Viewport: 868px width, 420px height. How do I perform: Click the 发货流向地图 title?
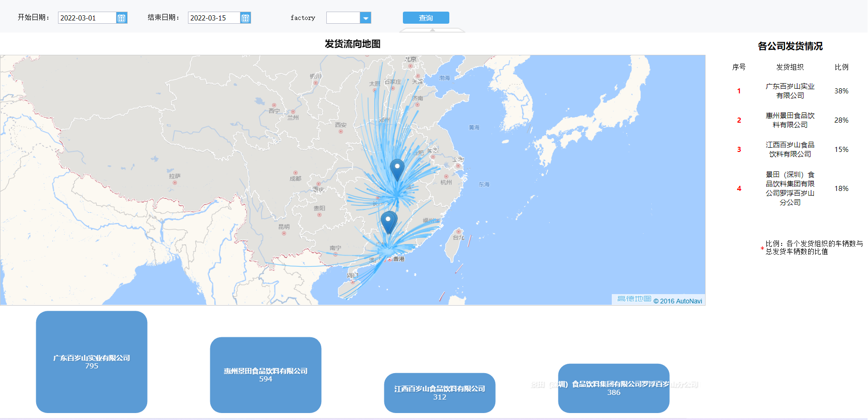[352, 44]
